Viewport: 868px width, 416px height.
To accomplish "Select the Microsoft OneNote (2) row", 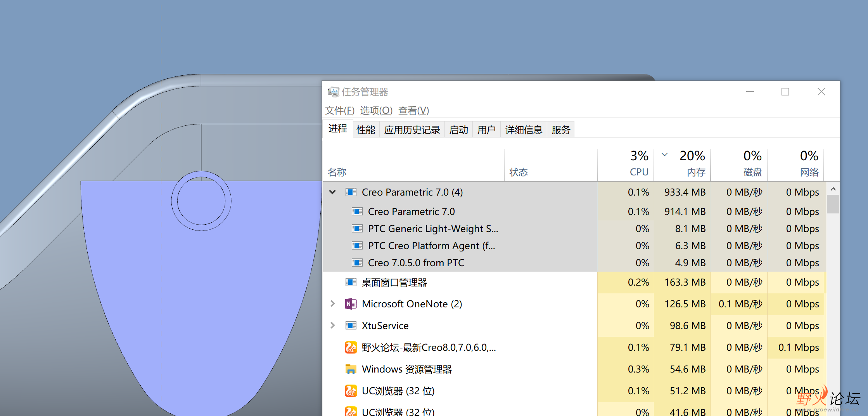I will (575, 304).
